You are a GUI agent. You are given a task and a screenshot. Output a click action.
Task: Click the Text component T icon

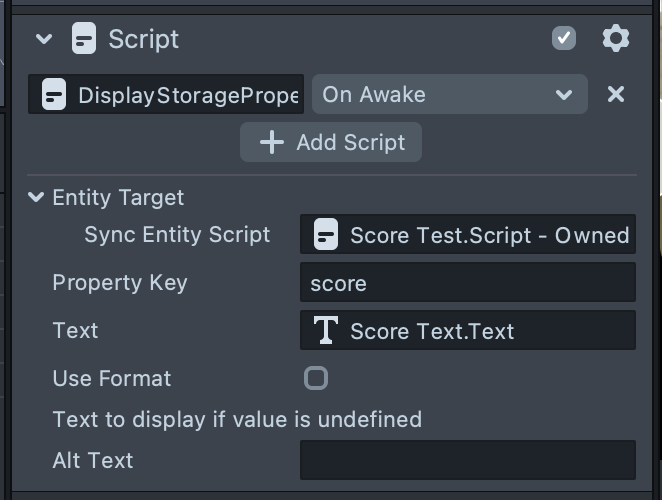(x=326, y=331)
